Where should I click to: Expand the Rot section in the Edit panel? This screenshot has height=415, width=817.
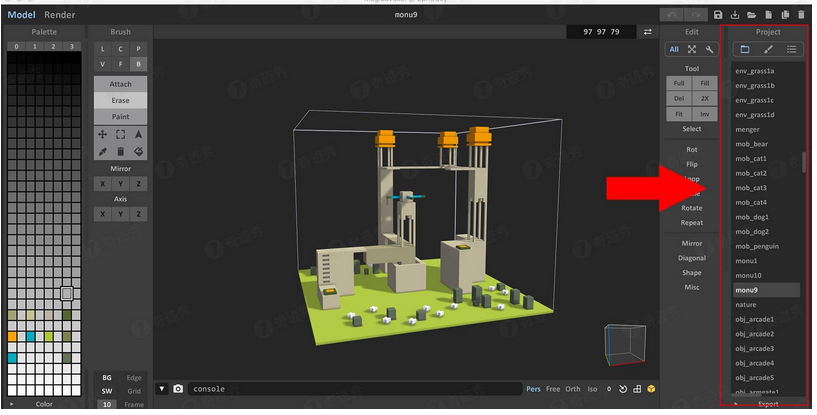click(691, 150)
